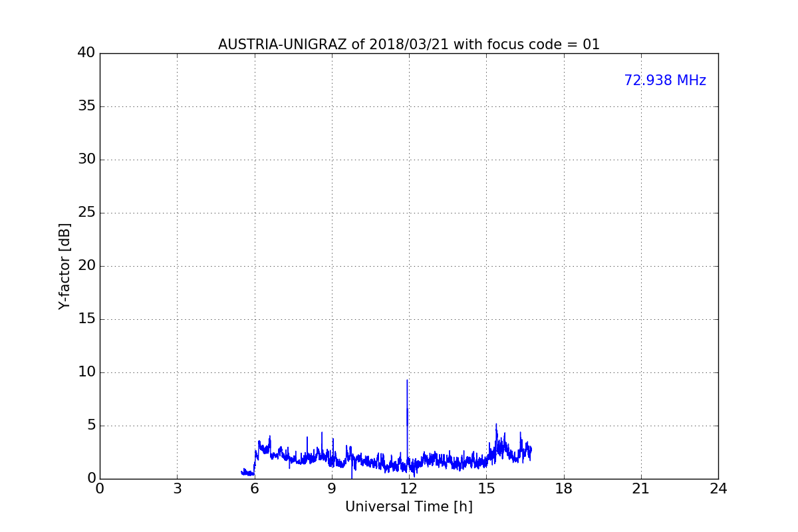This screenshot has height=532, width=798.
Task: Click the x-axis tick label 3
Action: [177, 489]
